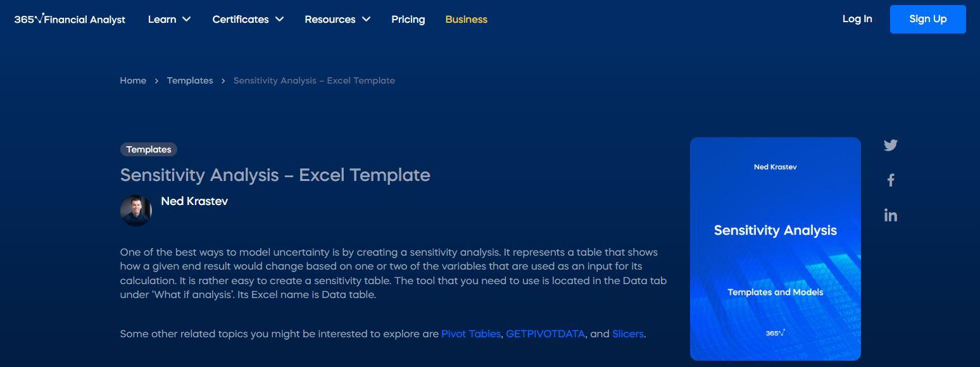Expand the Resources dropdown
This screenshot has height=367, width=980.
click(337, 19)
